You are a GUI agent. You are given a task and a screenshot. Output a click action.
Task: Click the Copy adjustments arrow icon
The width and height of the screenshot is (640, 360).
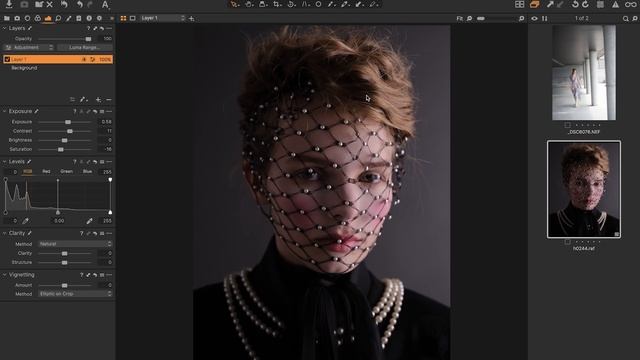click(550, 4)
